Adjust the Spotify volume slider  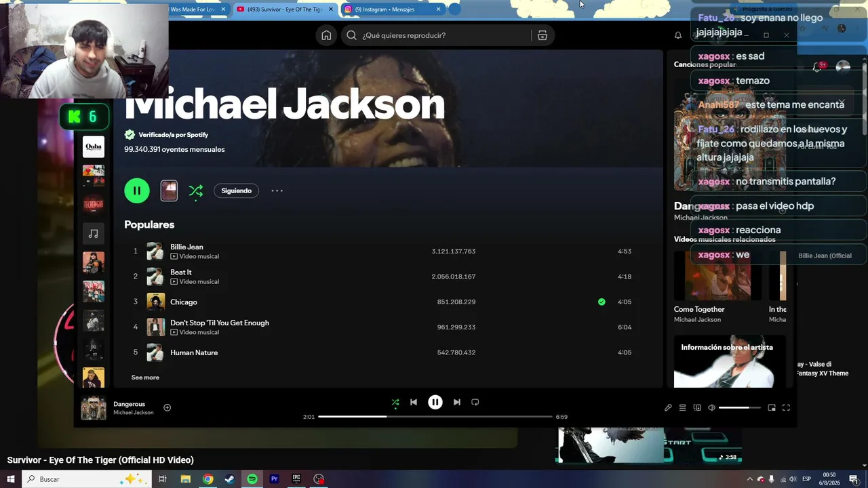point(740,407)
